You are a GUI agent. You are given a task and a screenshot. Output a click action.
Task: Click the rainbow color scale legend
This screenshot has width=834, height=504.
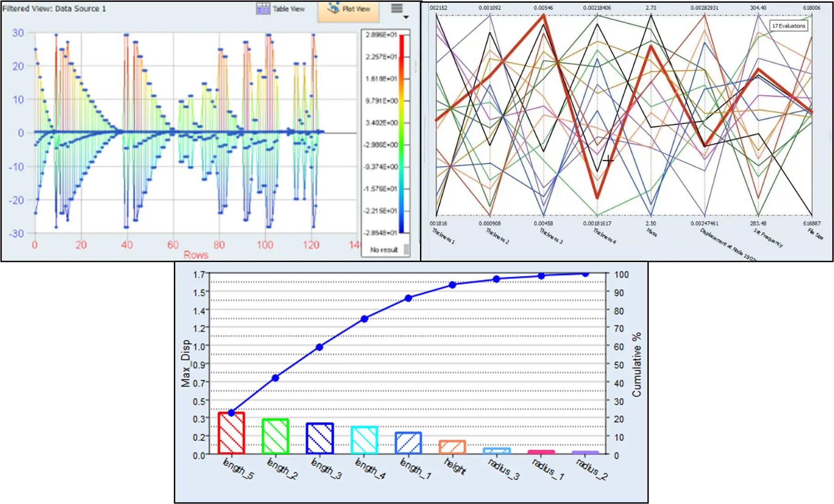point(400,132)
